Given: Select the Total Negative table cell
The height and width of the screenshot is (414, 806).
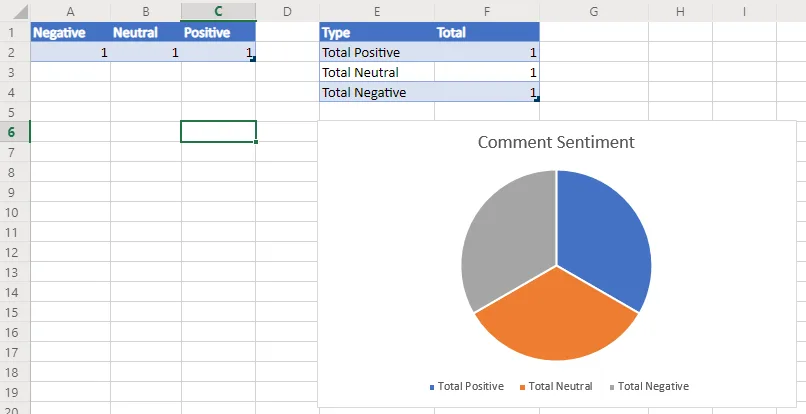Looking at the screenshot, I should pyautogui.click(x=377, y=92).
